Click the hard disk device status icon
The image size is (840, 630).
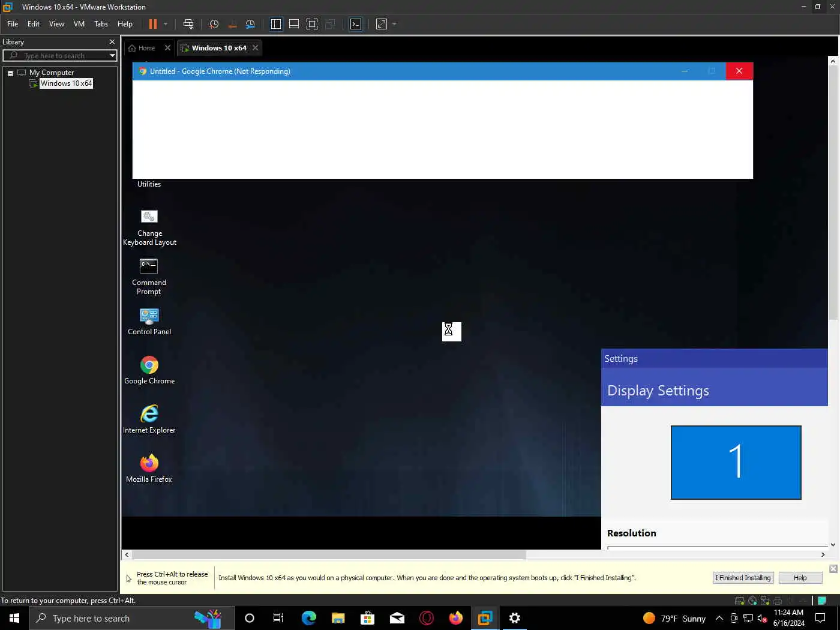point(740,601)
